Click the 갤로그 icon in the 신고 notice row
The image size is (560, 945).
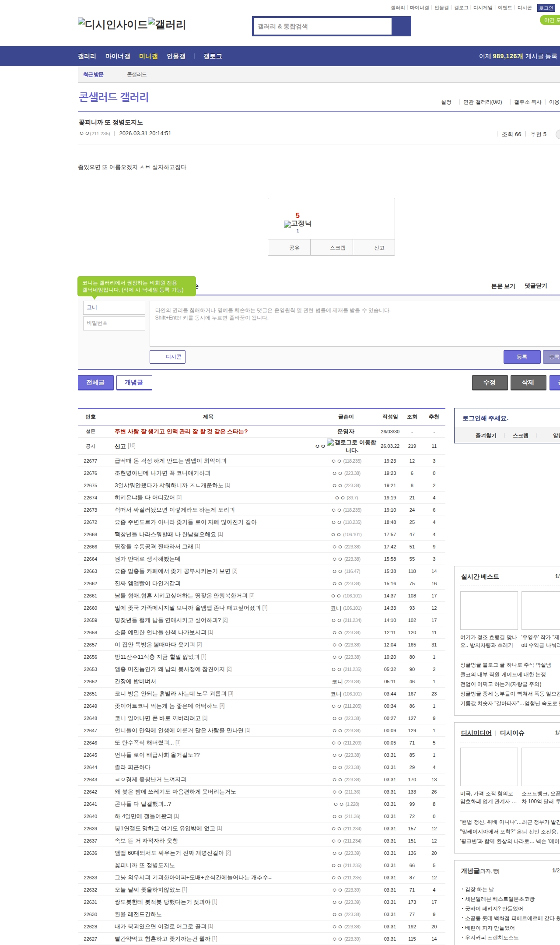pyautogui.click(x=330, y=443)
